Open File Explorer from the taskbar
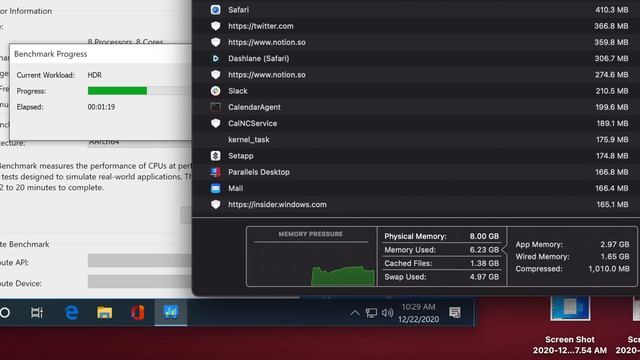Viewport: 640px width, 360px height. tap(104, 313)
